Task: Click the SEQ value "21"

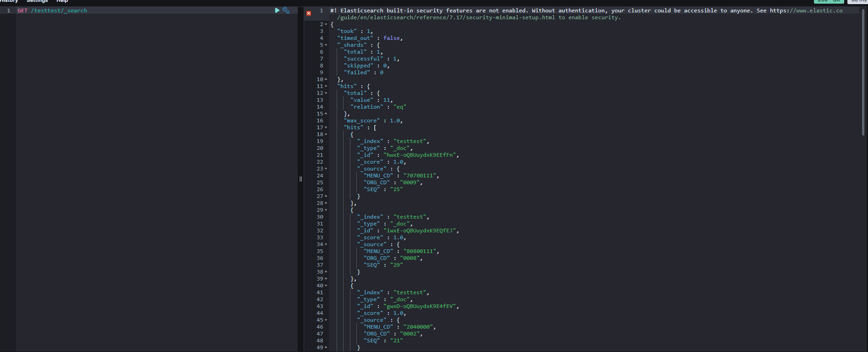Action: point(396,341)
